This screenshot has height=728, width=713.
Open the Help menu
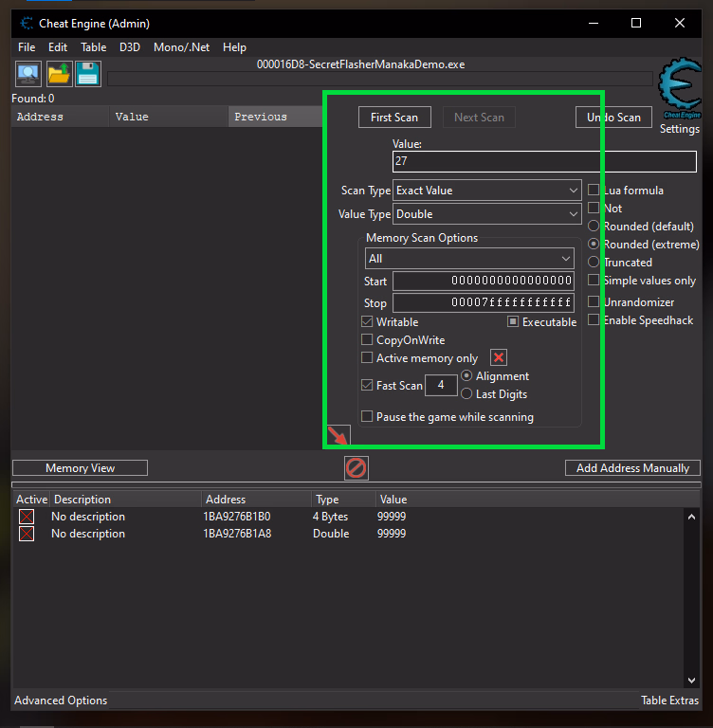tap(234, 47)
